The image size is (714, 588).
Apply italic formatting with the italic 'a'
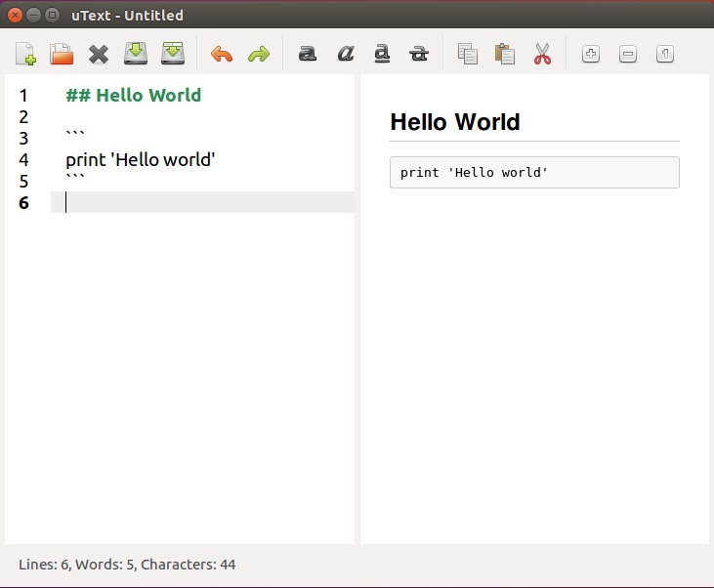pyautogui.click(x=345, y=54)
